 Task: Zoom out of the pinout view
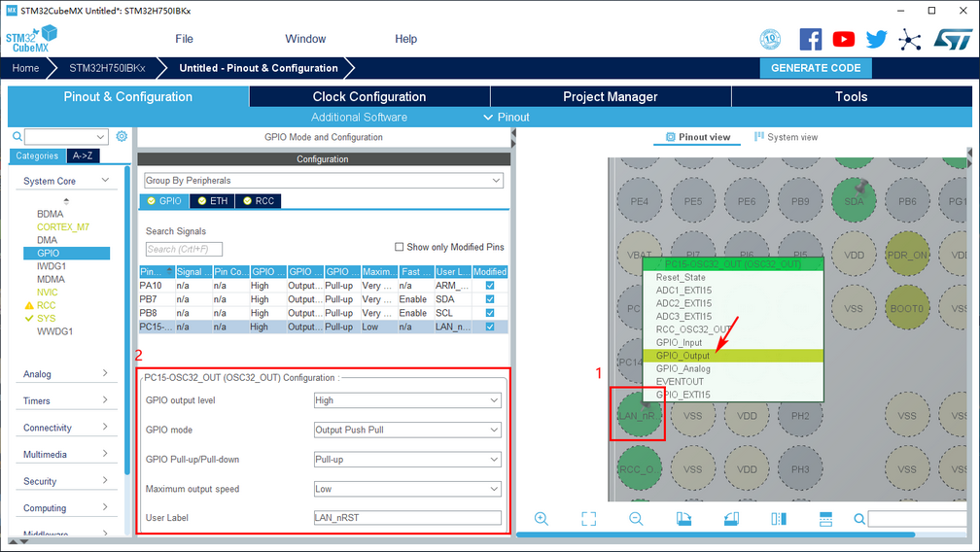pos(636,519)
